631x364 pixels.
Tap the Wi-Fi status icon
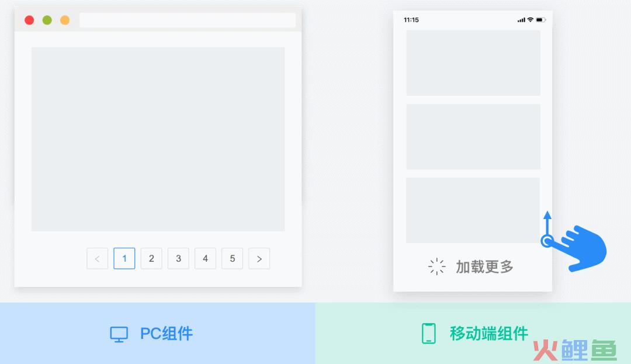[x=531, y=20]
